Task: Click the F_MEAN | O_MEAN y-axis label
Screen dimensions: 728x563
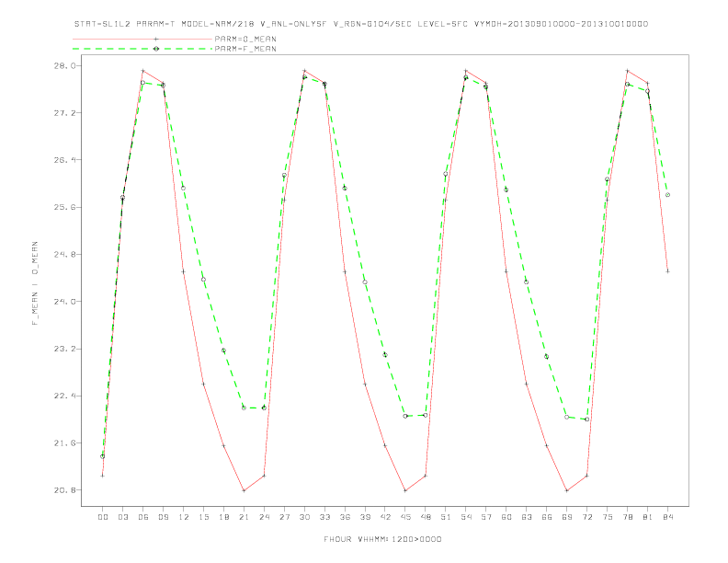Action: (x=35, y=283)
